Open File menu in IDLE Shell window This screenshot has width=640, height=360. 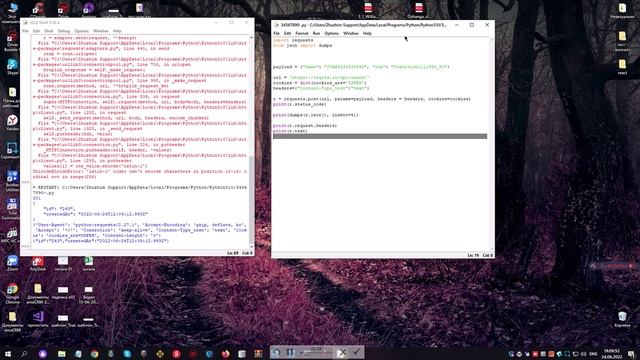[x=25, y=31]
